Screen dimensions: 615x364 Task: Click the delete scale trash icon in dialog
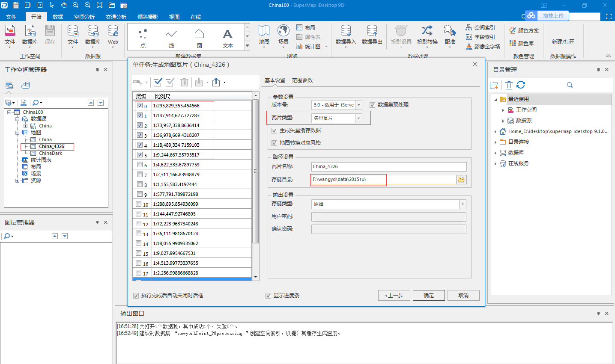tap(184, 82)
